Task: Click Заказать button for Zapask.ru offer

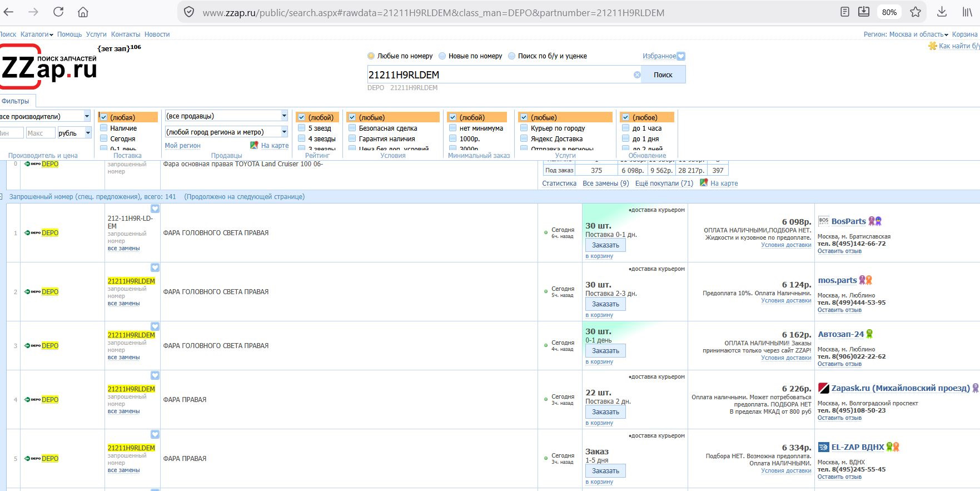Action: [605, 412]
